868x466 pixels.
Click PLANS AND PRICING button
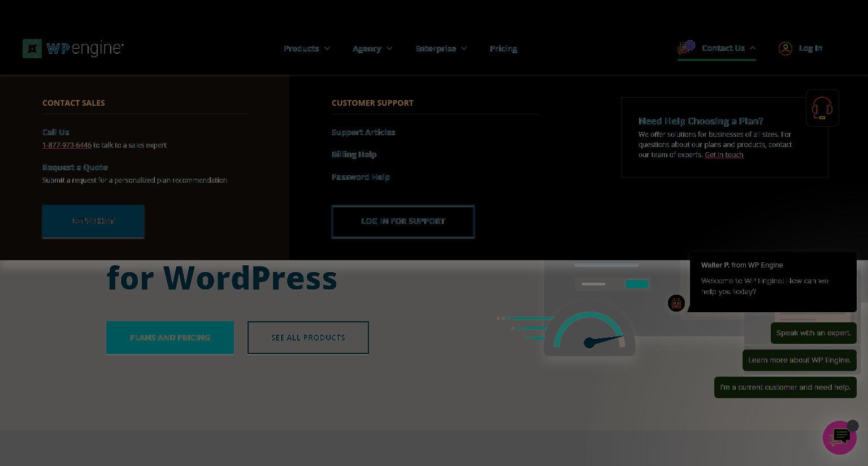tap(170, 338)
